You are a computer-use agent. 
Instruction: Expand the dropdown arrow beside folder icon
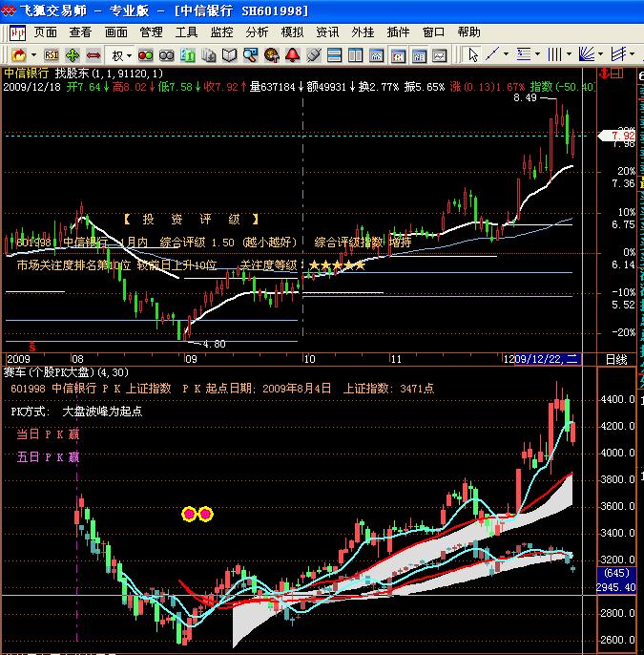click(x=33, y=55)
